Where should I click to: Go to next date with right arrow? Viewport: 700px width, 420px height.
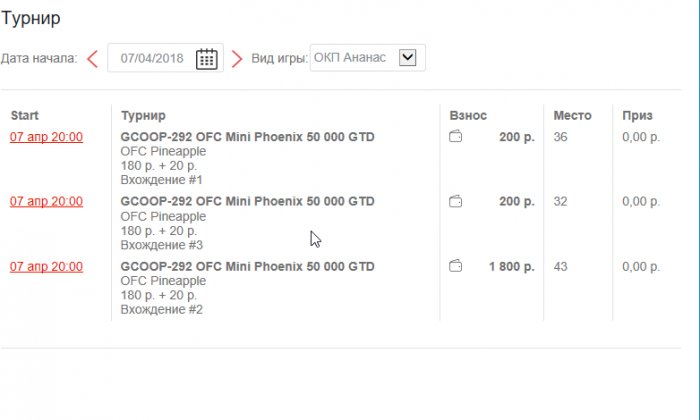[237, 58]
